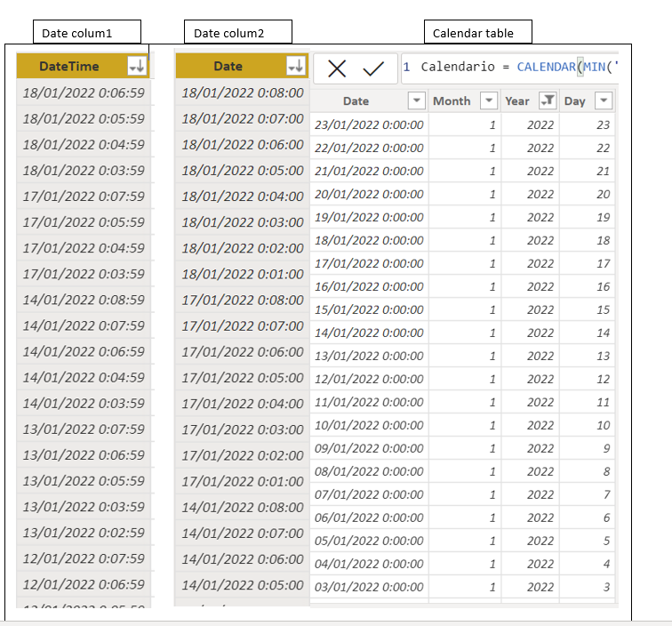The image size is (672, 626).
Task: Cancel the Calendario formula with X
Action: tap(337, 68)
